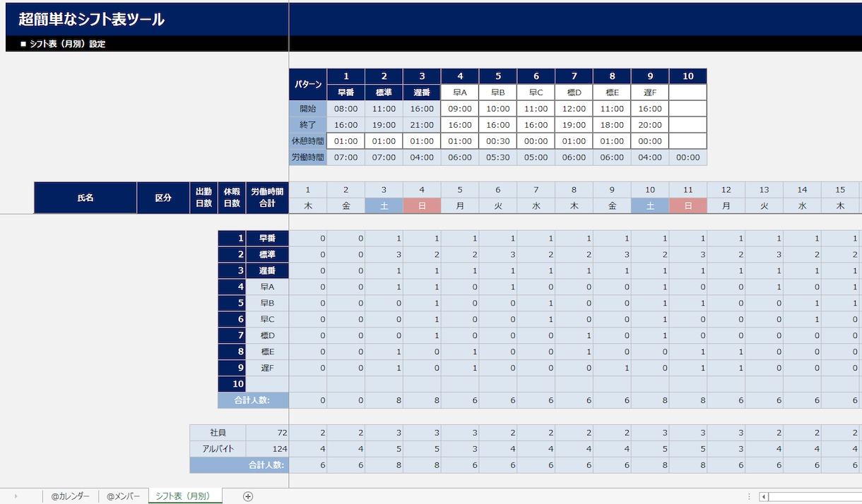Click the 72 total beside 社員
The height and width of the screenshot is (504, 862).
267,432
